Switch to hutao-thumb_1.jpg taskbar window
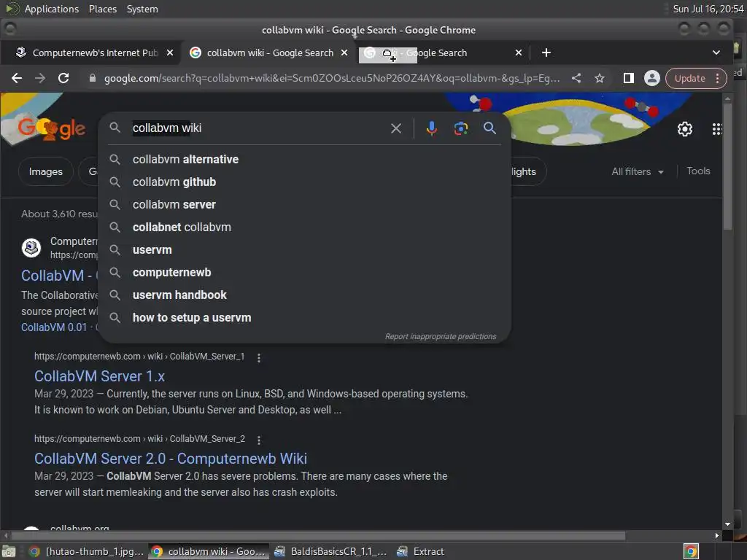 (x=86, y=551)
